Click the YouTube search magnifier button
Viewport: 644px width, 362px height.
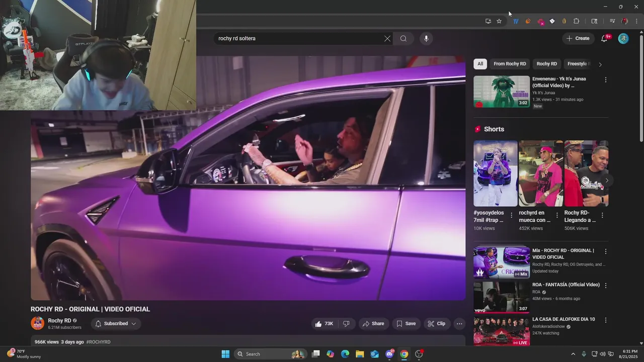click(404, 38)
